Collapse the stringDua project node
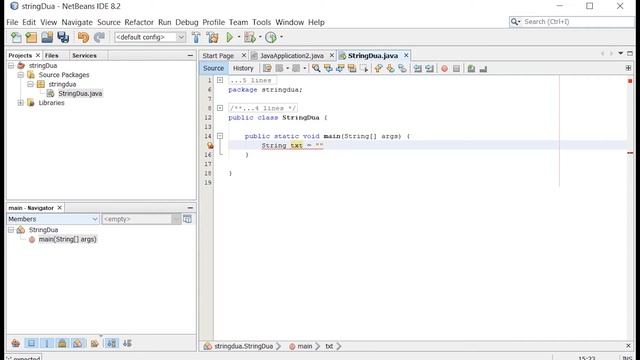This screenshot has width=640, height=360. point(11,65)
